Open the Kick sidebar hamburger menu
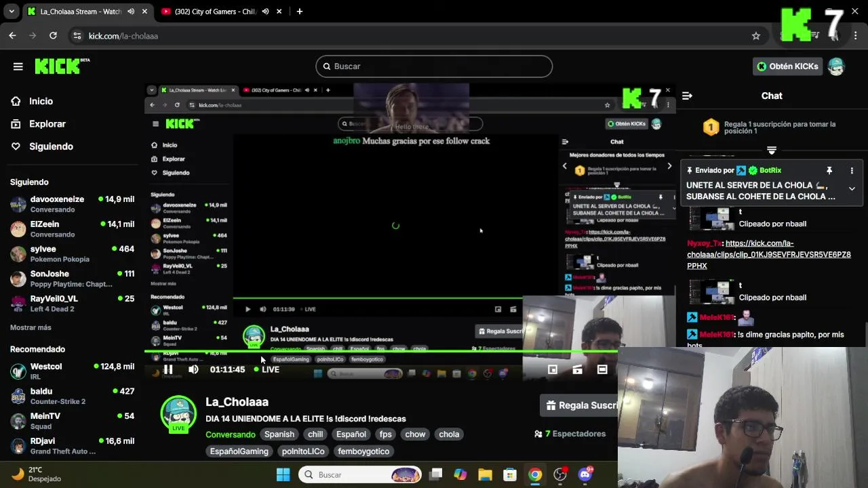Screen dimensions: 868x488 (x=18, y=66)
